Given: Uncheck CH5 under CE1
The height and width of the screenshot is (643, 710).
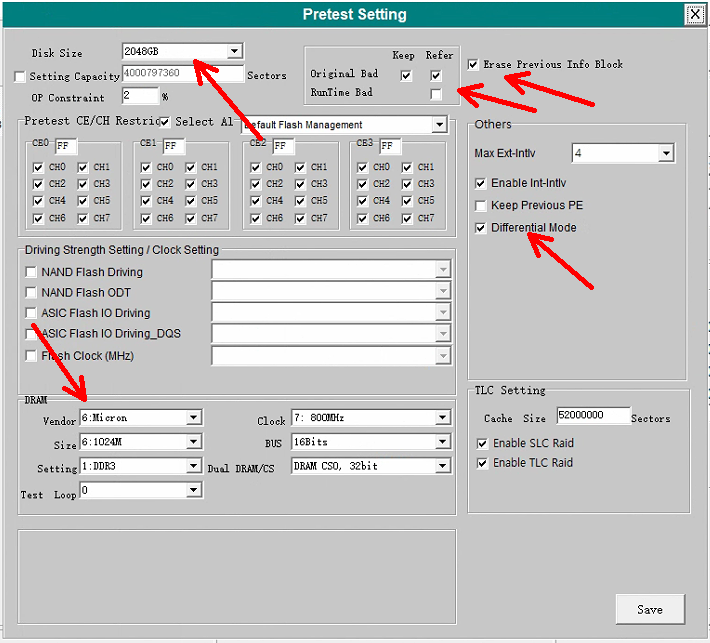Looking at the screenshot, I should coord(190,201).
